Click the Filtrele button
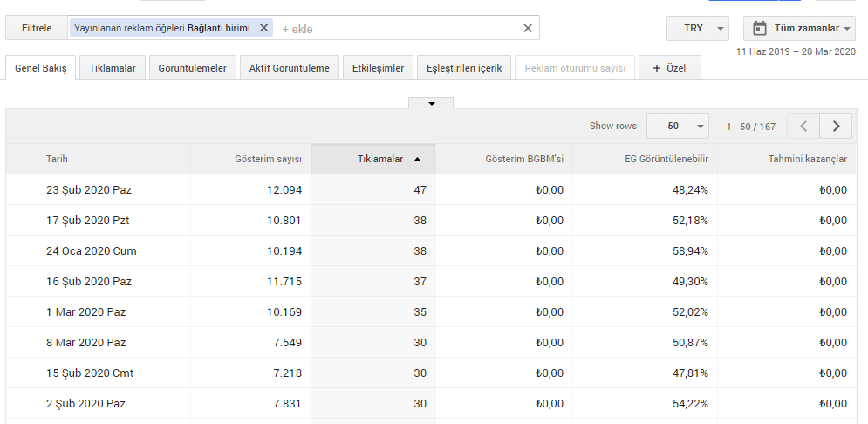The height and width of the screenshot is (424, 868). click(x=38, y=28)
